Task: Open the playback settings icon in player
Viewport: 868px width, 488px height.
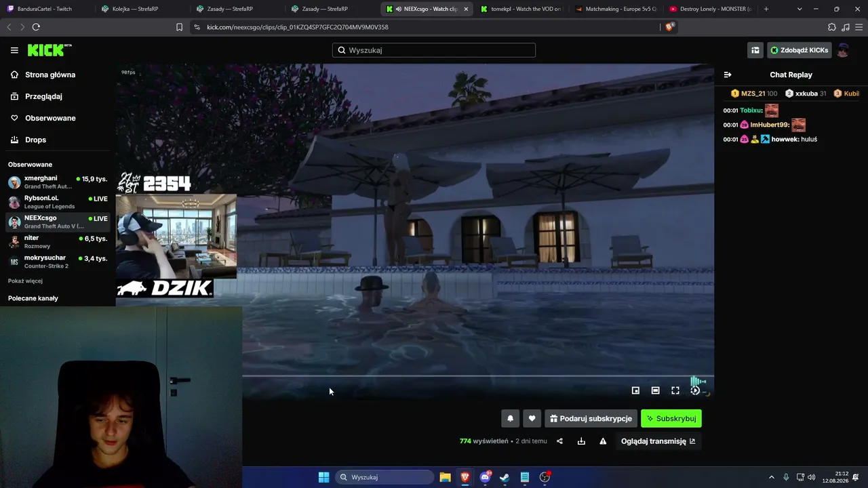Action: [695, 390]
